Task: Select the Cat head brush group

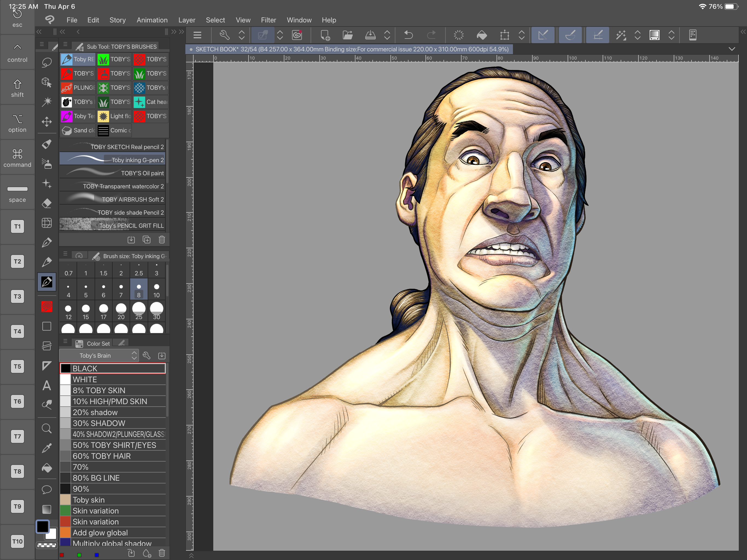Action: click(x=151, y=102)
